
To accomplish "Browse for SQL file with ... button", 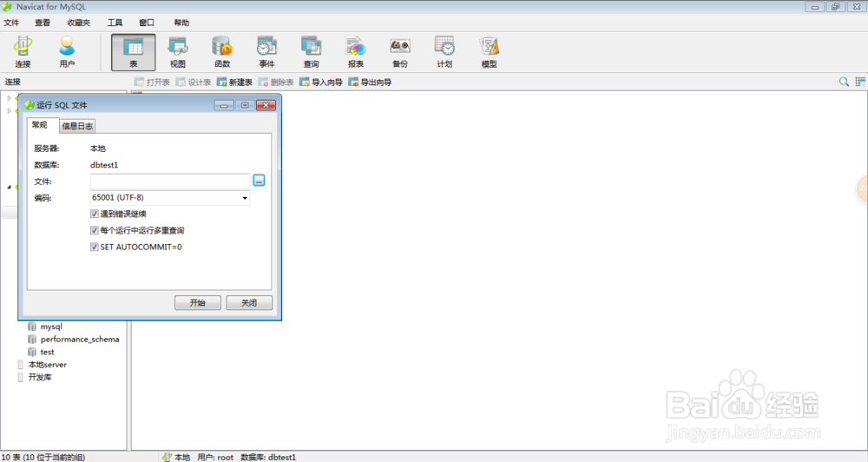I will coord(259,181).
